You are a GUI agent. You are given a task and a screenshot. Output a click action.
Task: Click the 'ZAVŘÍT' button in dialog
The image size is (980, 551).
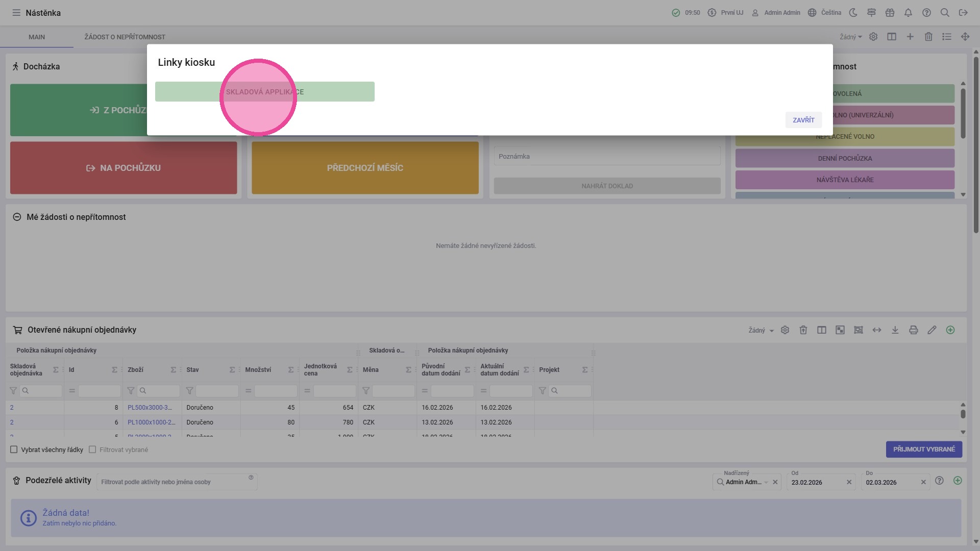click(x=803, y=120)
